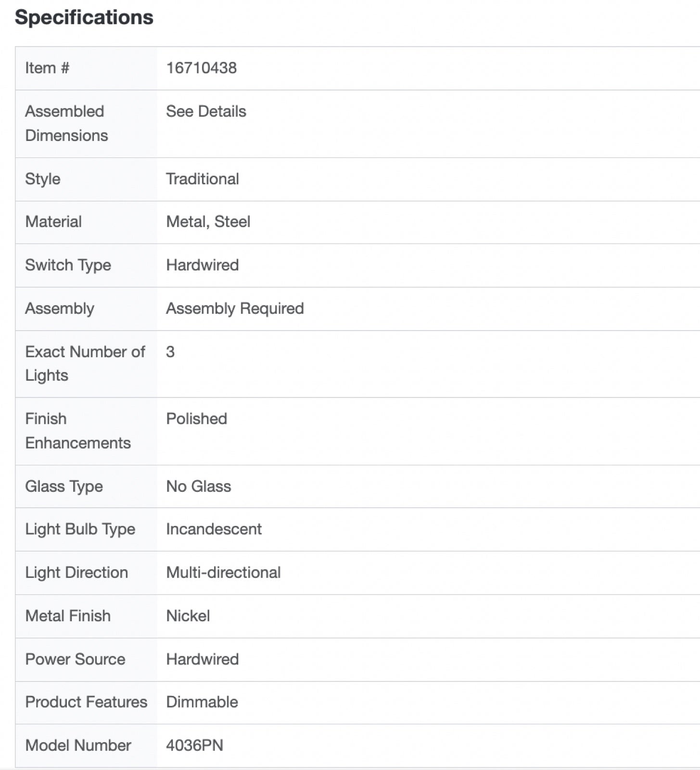Click the Hardwired power source value
This screenshot has height=770, width=700.
click(203, 659)
